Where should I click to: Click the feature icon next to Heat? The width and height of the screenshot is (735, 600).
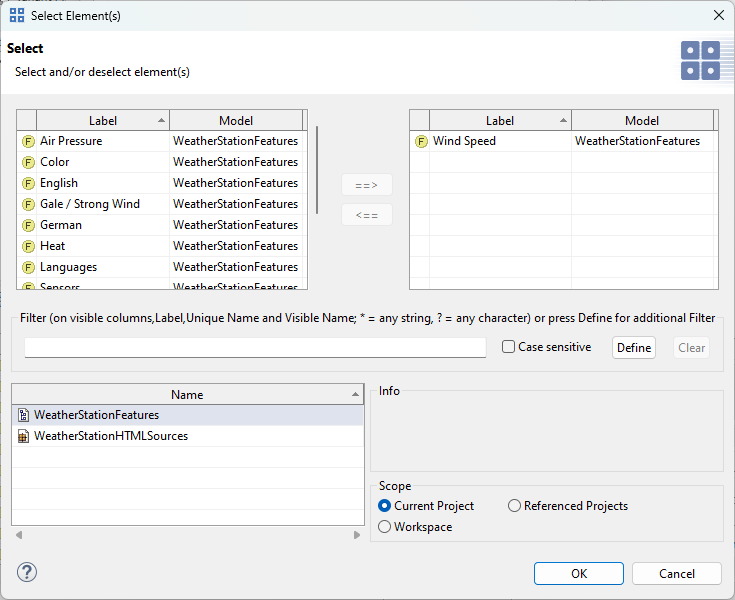pyautogui.click(x=28, y=246)
